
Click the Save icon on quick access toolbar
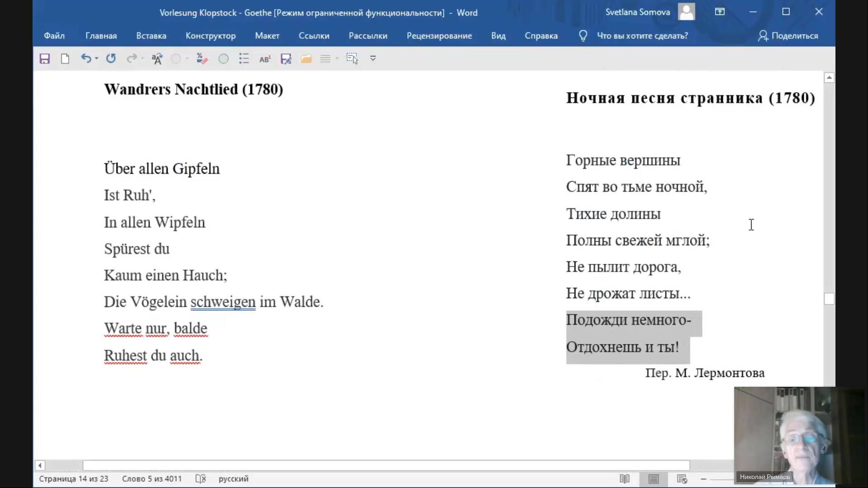click(x=44, y=58)
